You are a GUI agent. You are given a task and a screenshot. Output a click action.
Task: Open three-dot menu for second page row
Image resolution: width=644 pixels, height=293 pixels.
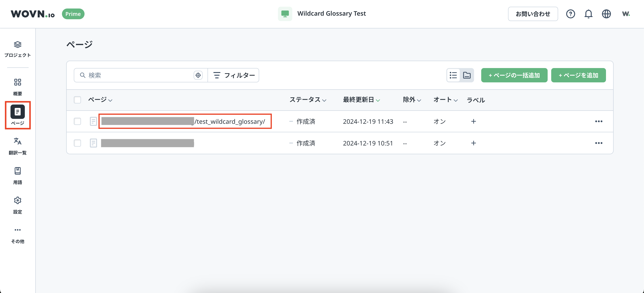tap(599, 143)
